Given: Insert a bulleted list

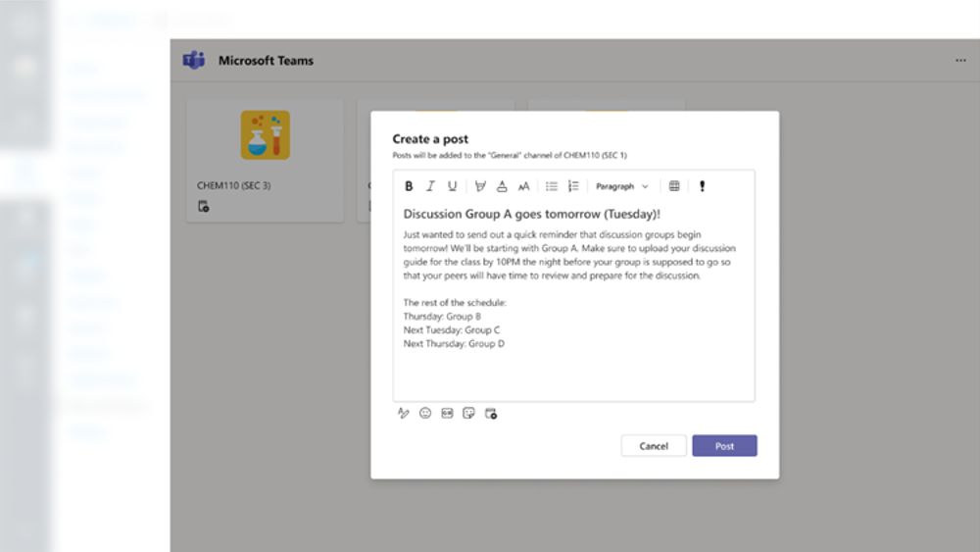Looking at the screenshot, I should click(552, 186).
